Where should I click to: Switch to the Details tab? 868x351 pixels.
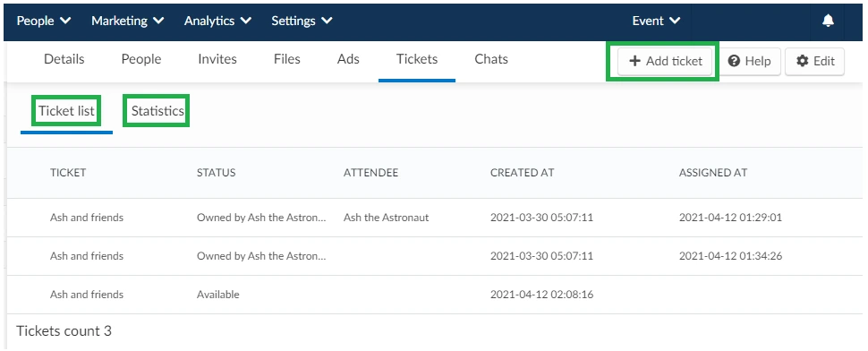(64, 59)
